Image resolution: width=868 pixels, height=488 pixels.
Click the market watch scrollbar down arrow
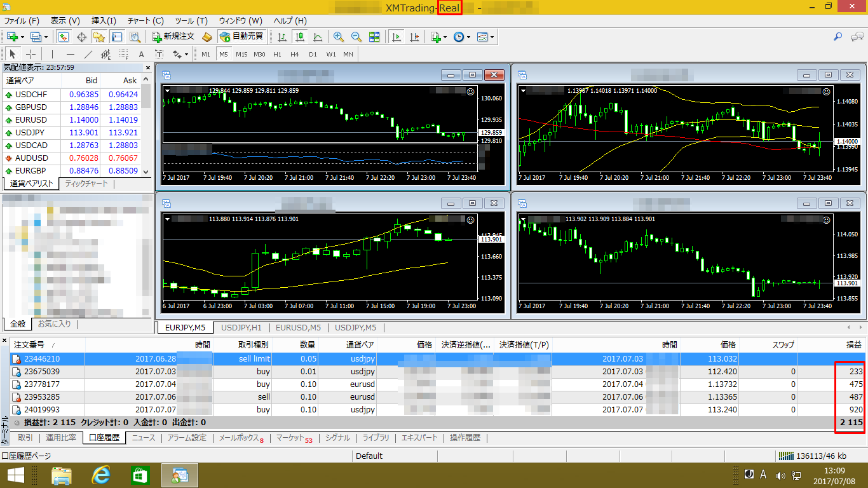click(x=146, y=172)
